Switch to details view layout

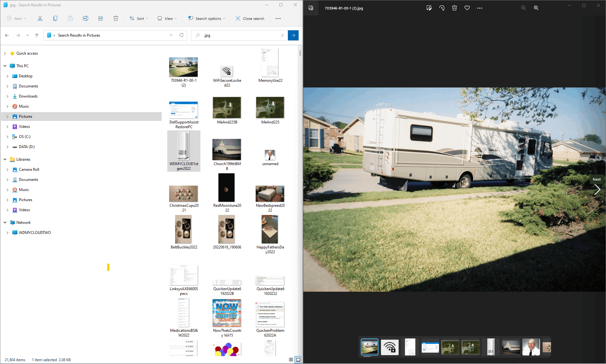pos(291,360)
